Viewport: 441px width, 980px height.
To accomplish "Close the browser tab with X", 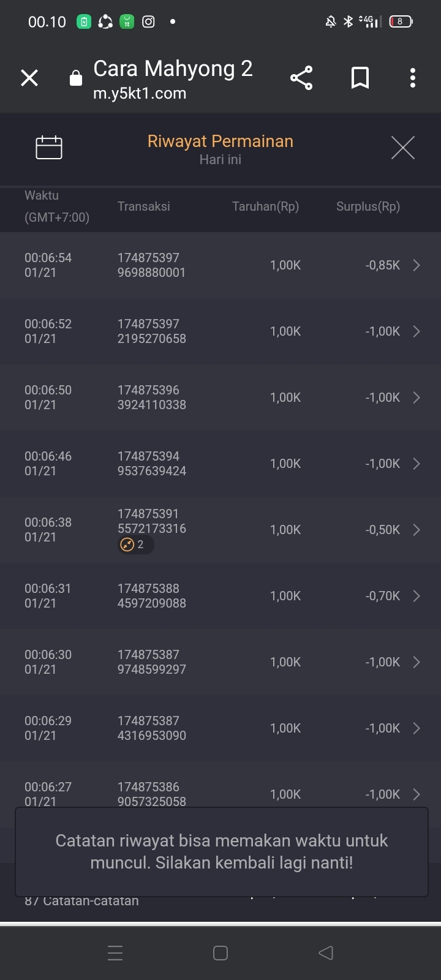I will click(x=29, y=78).
